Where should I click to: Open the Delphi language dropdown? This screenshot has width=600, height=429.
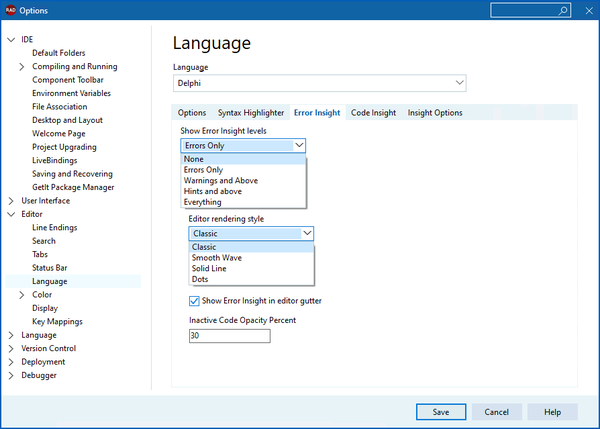[x=320, y=83]
